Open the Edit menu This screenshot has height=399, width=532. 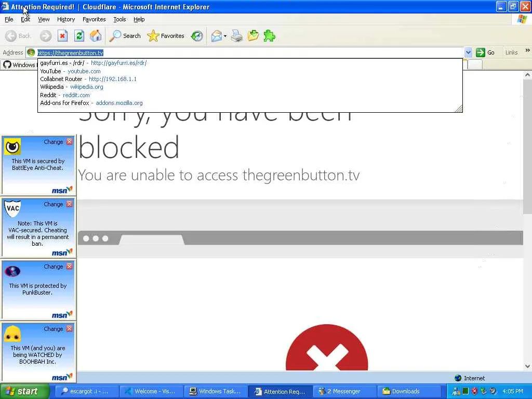point(25,19)
